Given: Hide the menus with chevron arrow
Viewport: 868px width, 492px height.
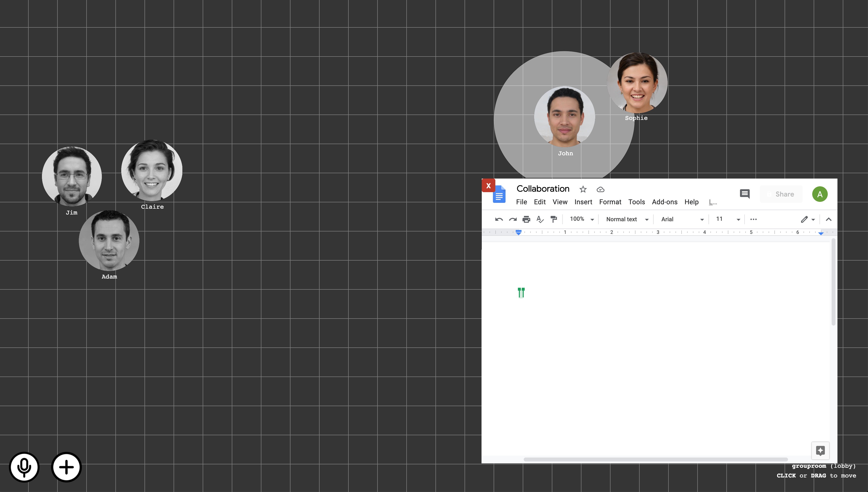Looking at the screenshot, I should point(828,219).
